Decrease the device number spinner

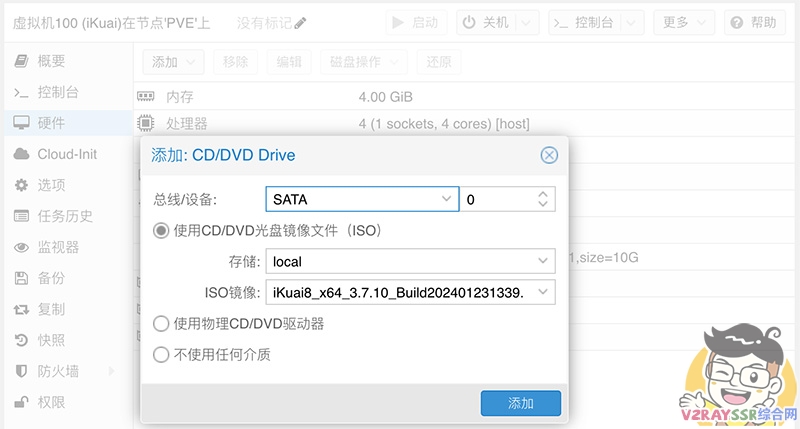[x=543, y=204]
